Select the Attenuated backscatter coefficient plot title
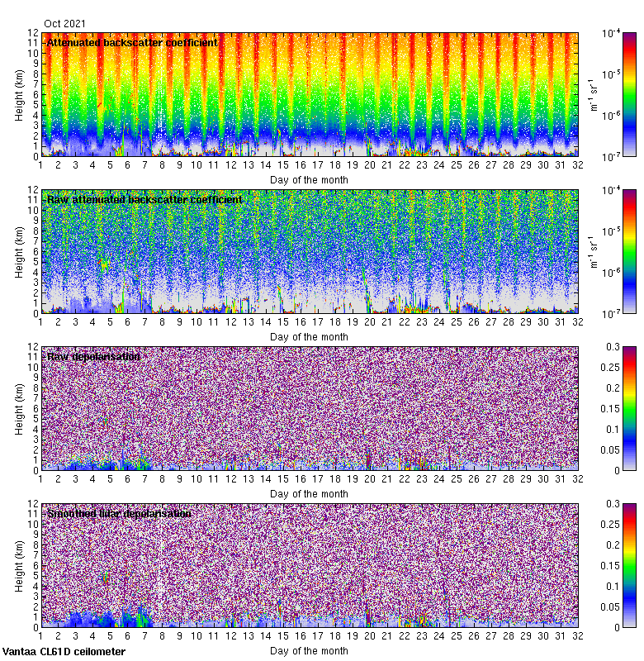Viewport: 644px width, 661px height. click(132, 42)
